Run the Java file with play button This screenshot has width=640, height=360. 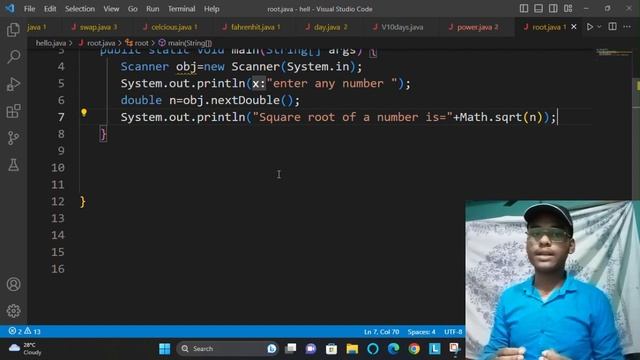[x=589, y=27]
